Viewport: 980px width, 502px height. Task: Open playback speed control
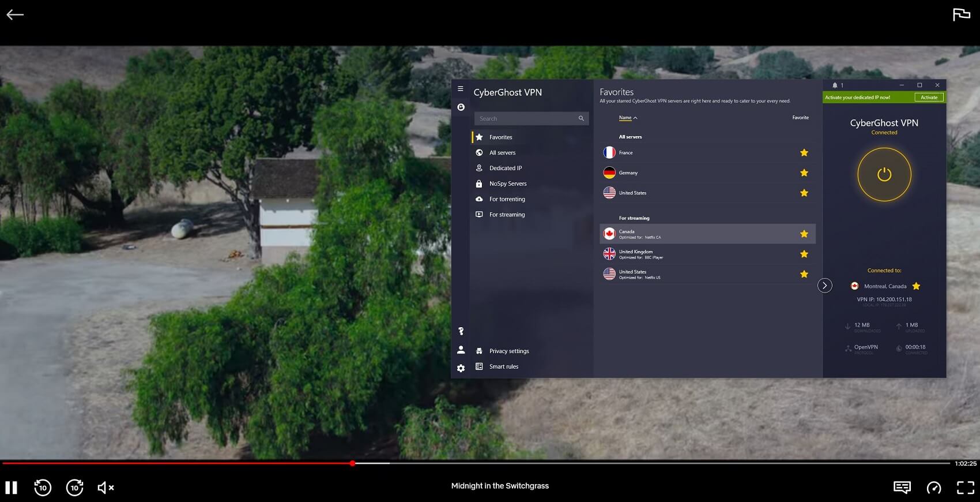click(934, 488)
